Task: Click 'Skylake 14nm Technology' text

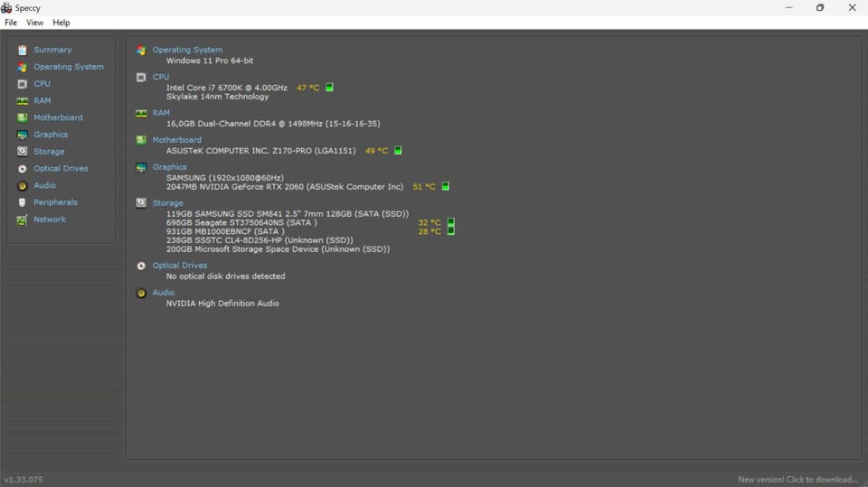Action: point(218,97)
